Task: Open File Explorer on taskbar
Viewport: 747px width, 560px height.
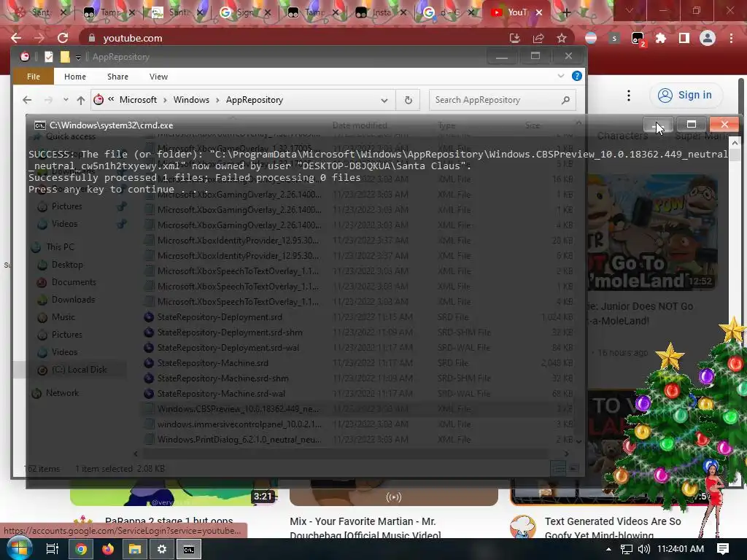Action: point(135,549)
